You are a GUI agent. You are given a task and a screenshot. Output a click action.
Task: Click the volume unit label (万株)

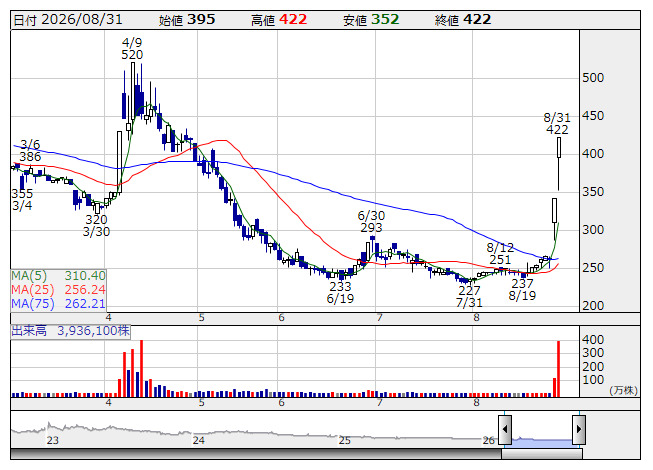click(623, 390)
